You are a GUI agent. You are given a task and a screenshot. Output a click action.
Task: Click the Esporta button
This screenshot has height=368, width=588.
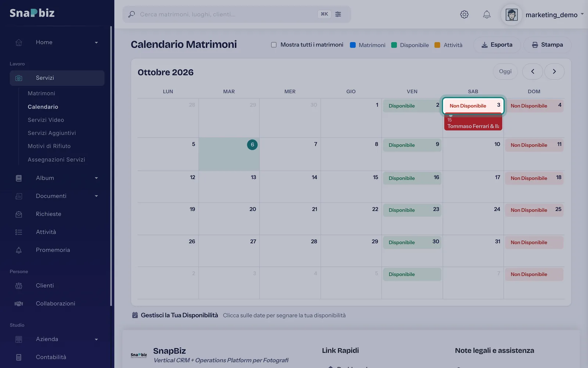[x=497, y=45]
